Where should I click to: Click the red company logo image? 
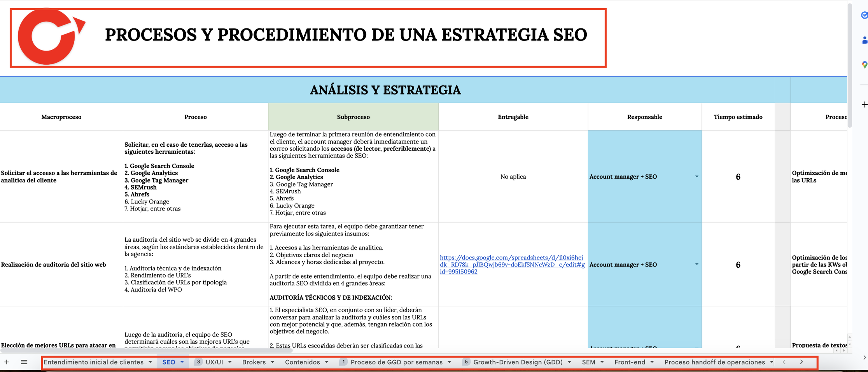(x=50, y=37)
